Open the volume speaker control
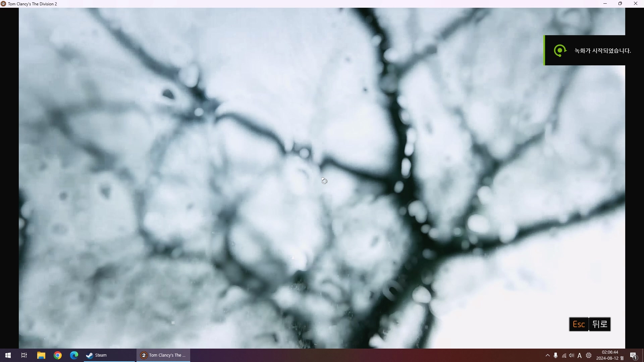This screenshot has height=362, width=644. coord(572,355)
